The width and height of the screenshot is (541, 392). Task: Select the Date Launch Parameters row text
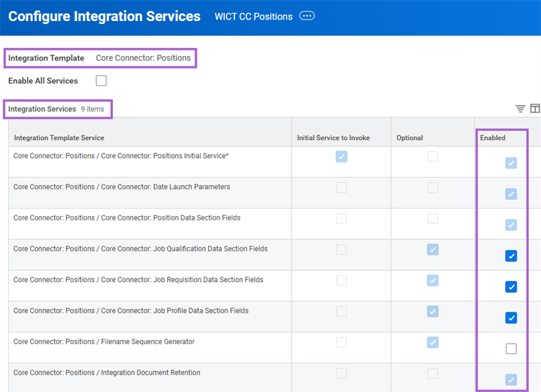click(122, 187)
